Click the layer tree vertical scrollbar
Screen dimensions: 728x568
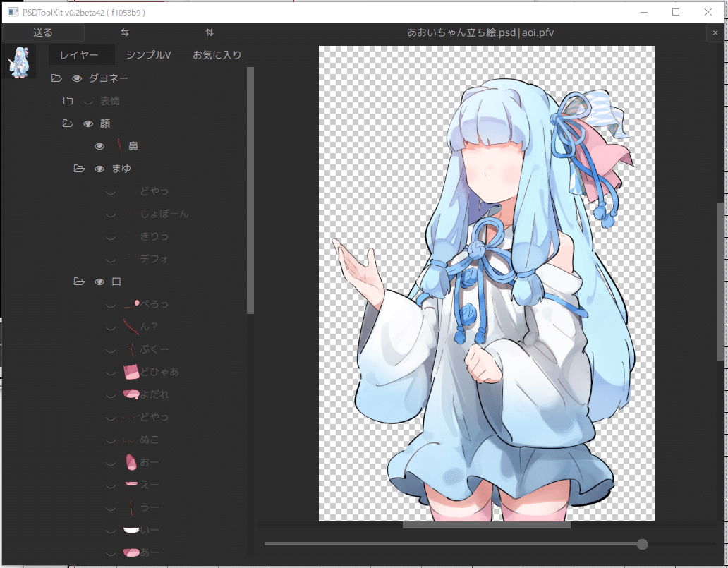click(x=250, y=191)
